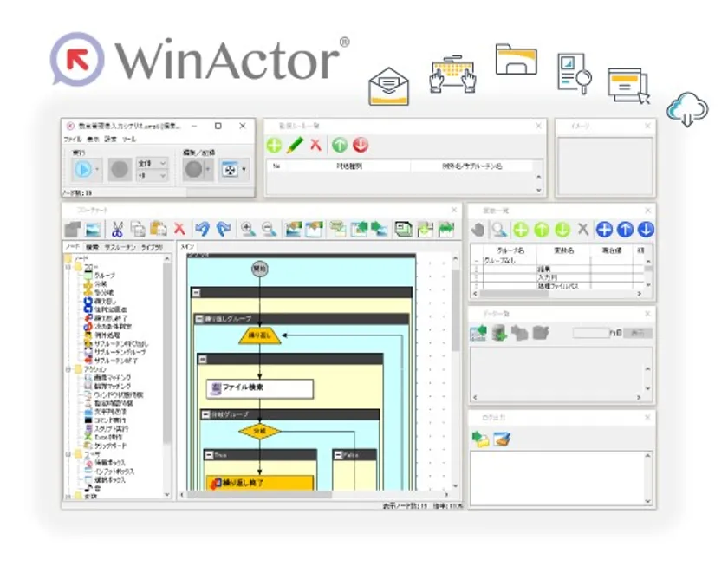The width and height of the screenshot is (728, 579).
Task: Save log with the green-arrow folder icon
Action: click(480, 439)
